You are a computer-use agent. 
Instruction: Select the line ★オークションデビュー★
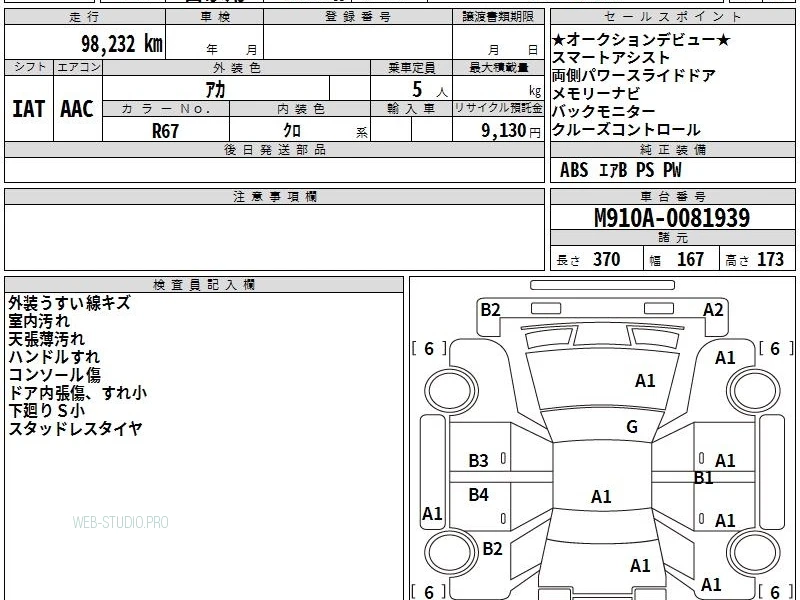[x=641, y=40]
